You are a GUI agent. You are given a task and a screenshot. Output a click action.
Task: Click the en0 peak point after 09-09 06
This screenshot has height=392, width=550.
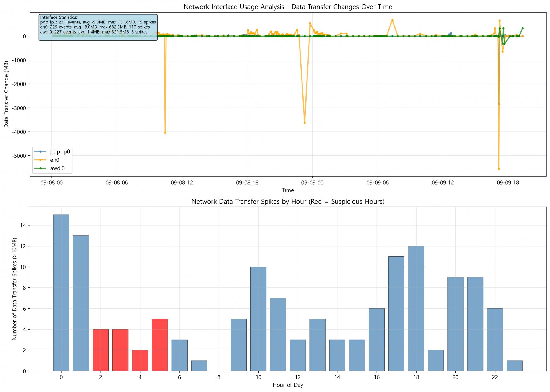click(x=392, y=20)
